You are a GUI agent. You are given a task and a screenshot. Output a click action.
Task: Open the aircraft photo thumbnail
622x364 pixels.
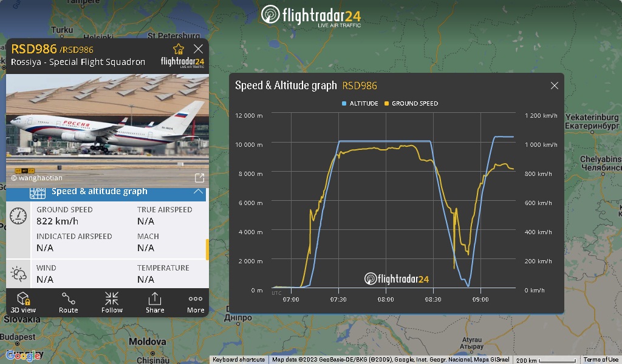click(108, 130)
